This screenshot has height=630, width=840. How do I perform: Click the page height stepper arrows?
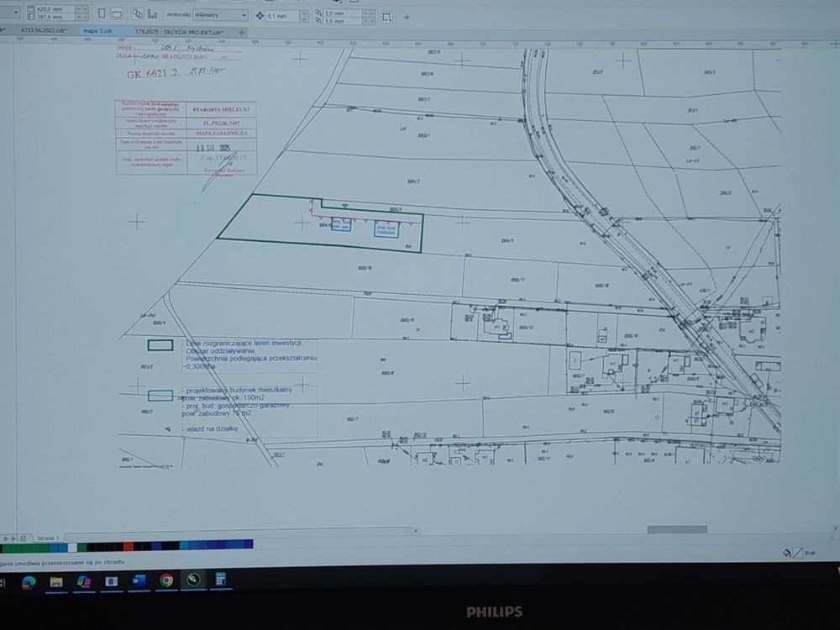coord(82,17)
